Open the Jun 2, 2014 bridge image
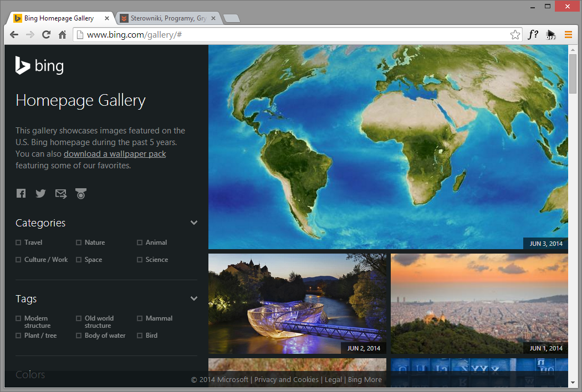 pyautogui.click(x=297, y=303)
